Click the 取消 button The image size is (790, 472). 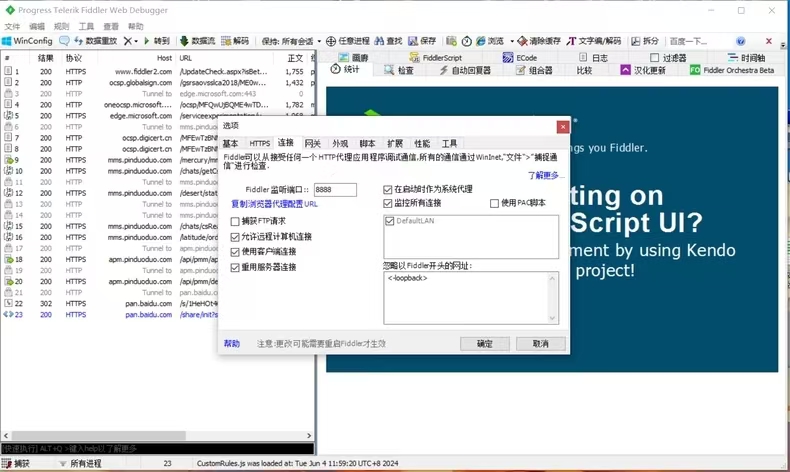[x=541, y=344]
